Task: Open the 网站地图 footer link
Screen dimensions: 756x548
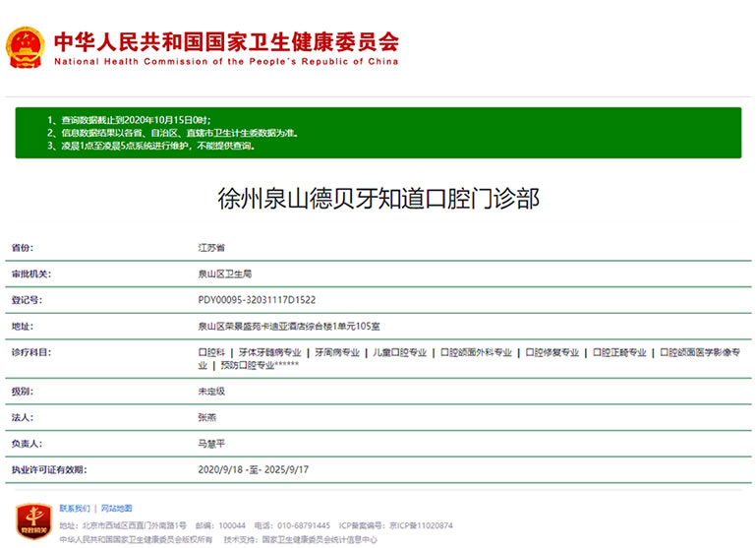Action: 116,509
